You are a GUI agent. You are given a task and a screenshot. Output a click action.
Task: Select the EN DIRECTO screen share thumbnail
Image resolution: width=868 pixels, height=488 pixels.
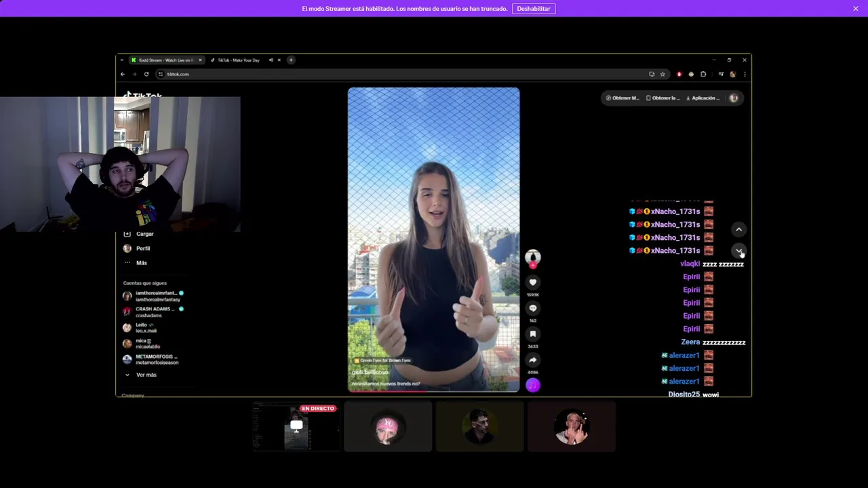[x=296, y=426]
